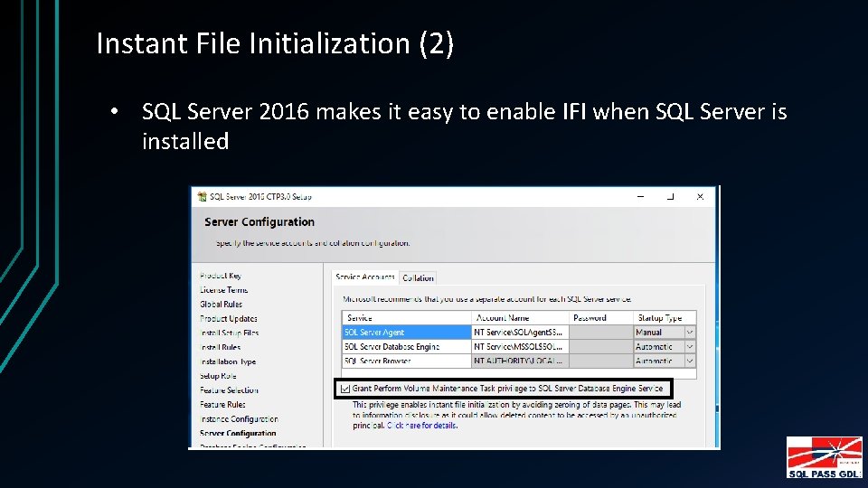Switch to the Service Accounts tab

pyautogui.click(x=365, y=277)
